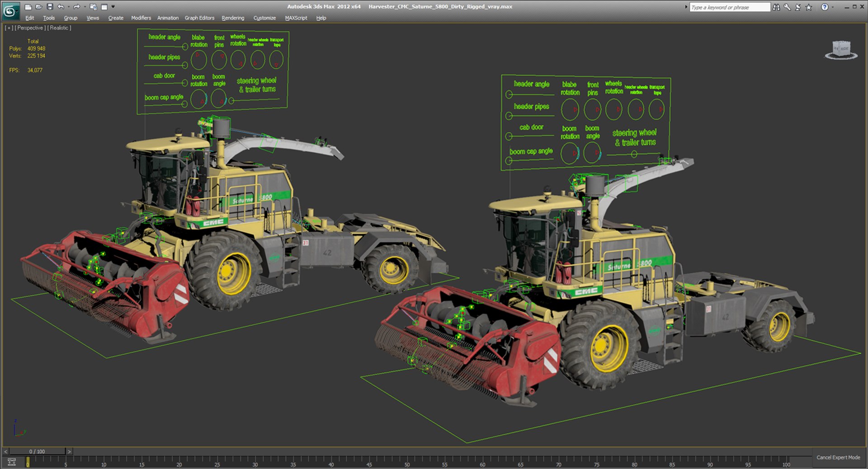Click the Verts count 225 194
The height and width of the screenshot is (469, 868).
[36, 56]
